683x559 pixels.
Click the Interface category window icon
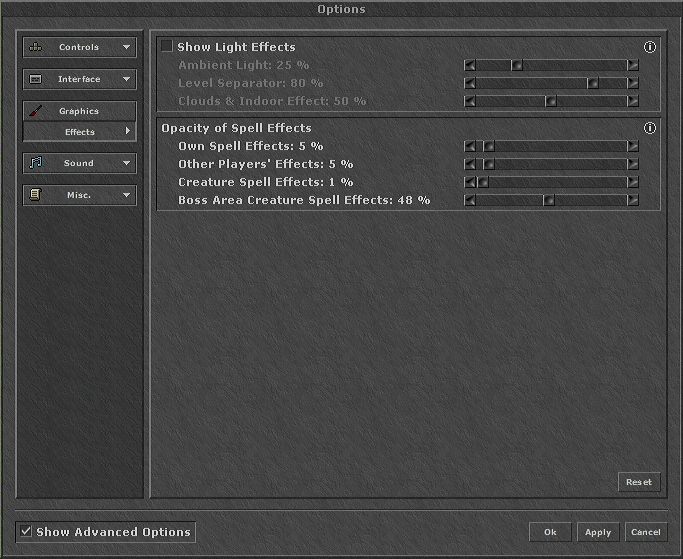35,79
